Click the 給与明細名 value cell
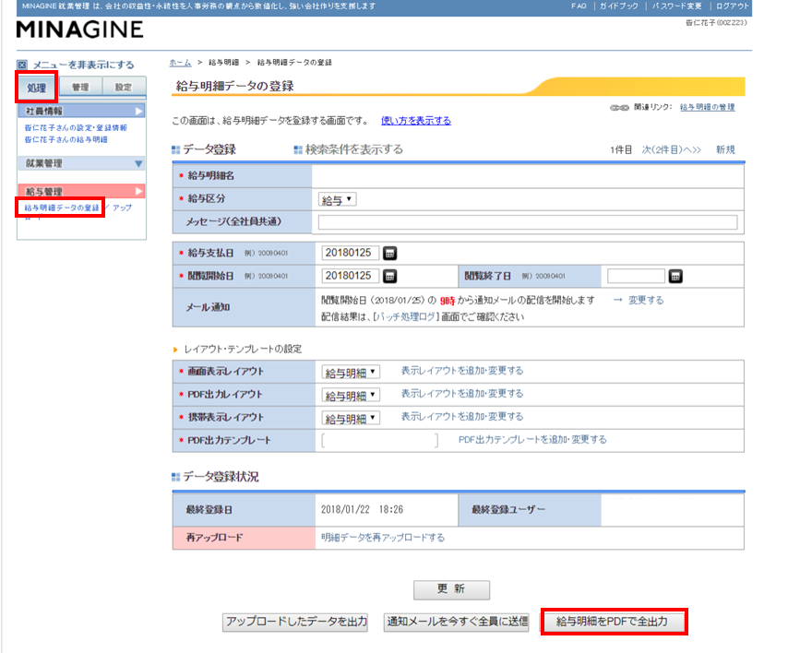This screenshot has width=812, height=653. 528,176
